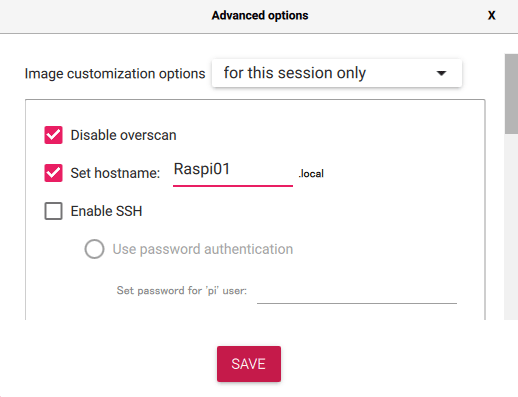Click the Set password for 'pi' user label
518x397 pixels.
pos(182,291)
